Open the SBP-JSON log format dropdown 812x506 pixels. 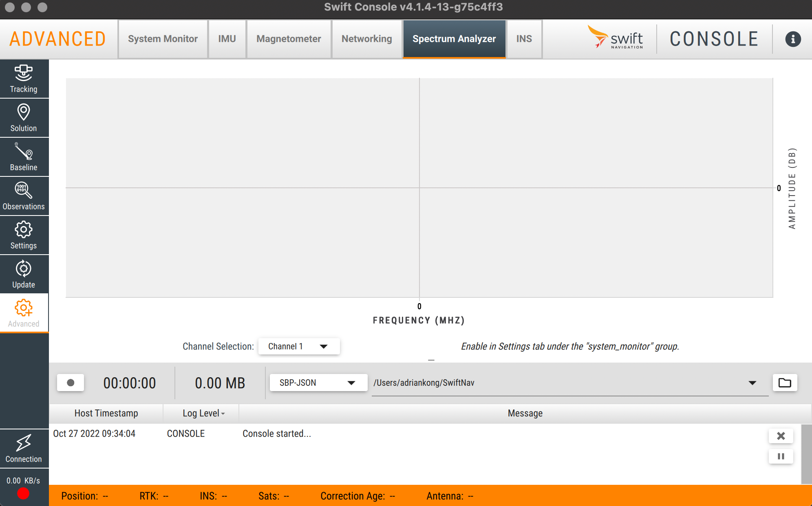(318, 383)
